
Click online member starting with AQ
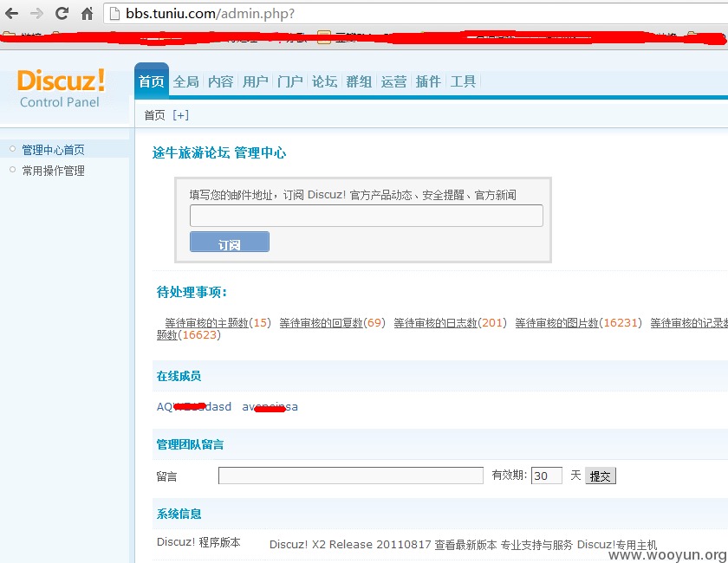click(193, 406)
